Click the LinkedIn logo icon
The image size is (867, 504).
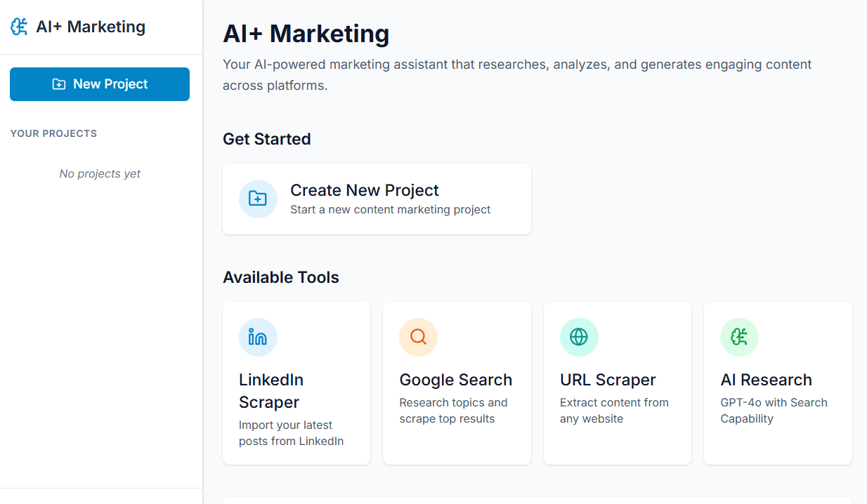coord(258,338)
